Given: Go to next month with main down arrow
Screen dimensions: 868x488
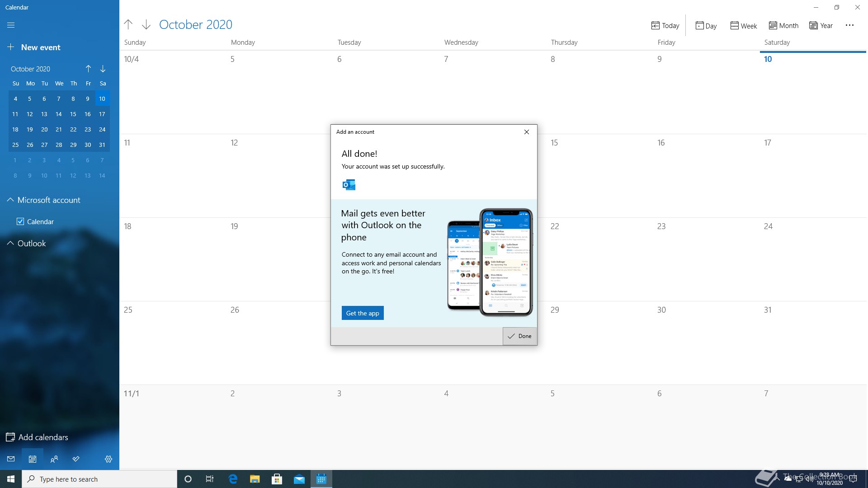Looking at the screenshot, I should pyautogui.click(x=146, y=24).
